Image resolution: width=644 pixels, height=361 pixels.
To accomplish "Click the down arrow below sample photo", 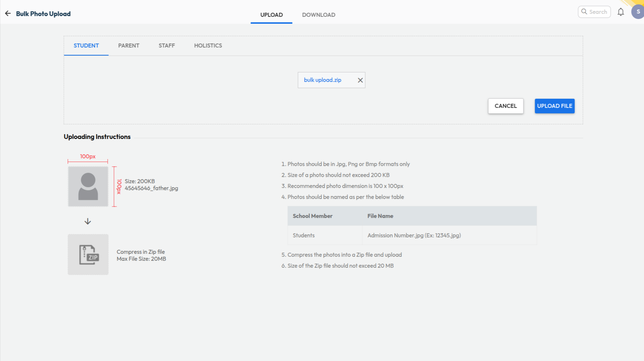I will point(88,222).
